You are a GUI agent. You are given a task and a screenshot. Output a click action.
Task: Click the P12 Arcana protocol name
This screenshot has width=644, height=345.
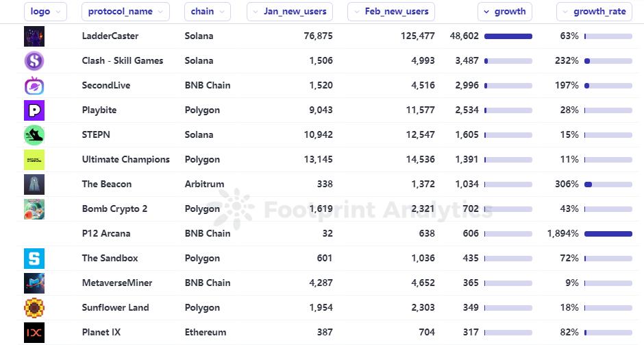click(x=106, y=234)
